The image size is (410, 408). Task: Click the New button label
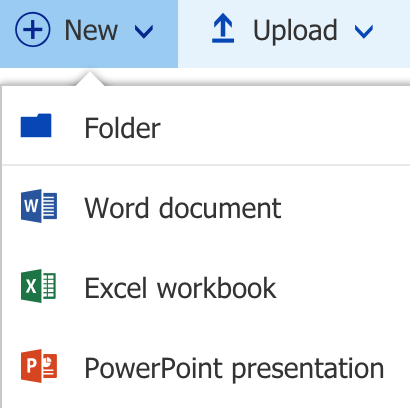pos(91,30)
